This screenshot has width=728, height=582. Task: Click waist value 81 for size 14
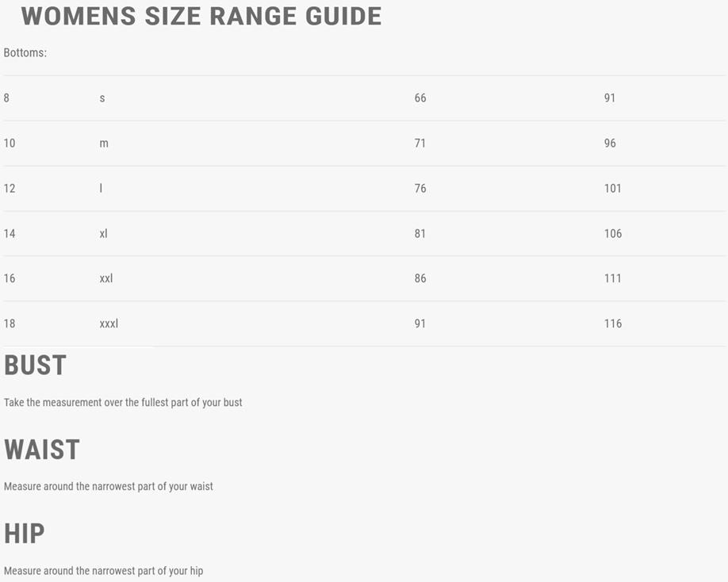pyautogui.click(x=420, y=234)
